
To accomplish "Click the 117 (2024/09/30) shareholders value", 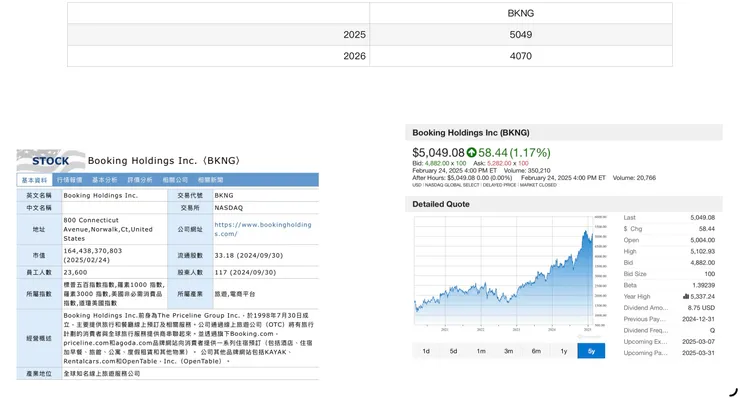I will click(245, 272).
